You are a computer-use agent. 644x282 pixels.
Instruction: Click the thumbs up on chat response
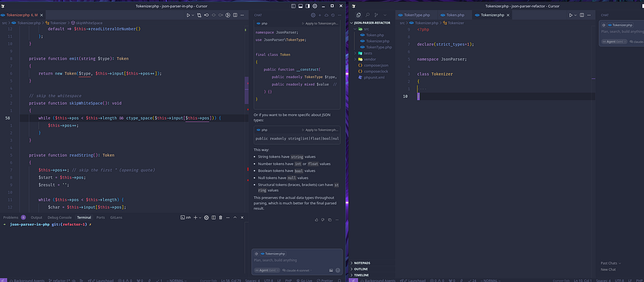pyautogui.click(x=315, y=220)
